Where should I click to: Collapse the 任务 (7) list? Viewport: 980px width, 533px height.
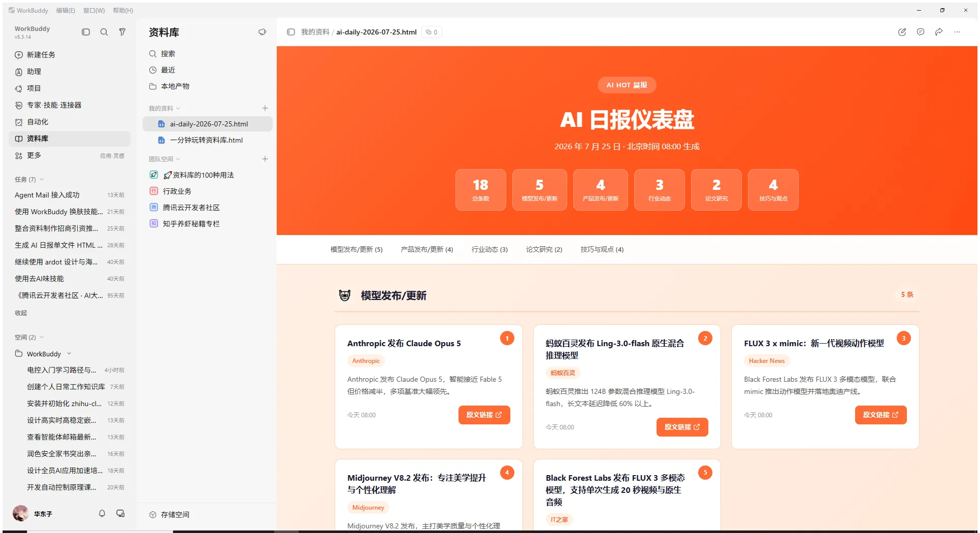point(42,179)
